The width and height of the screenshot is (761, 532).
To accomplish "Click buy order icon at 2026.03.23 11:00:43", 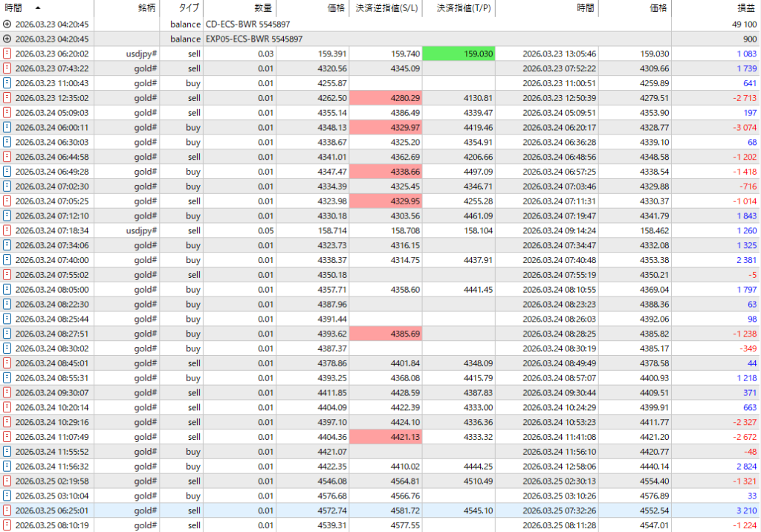I will (x=7, y=83).
